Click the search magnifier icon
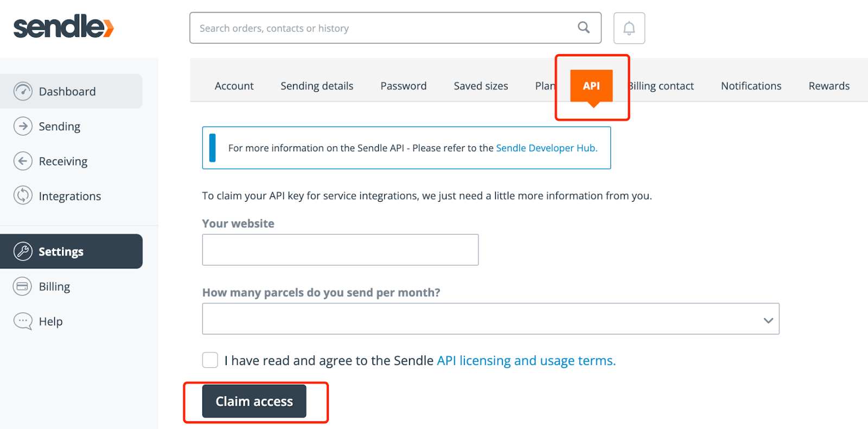 (584, 27)
